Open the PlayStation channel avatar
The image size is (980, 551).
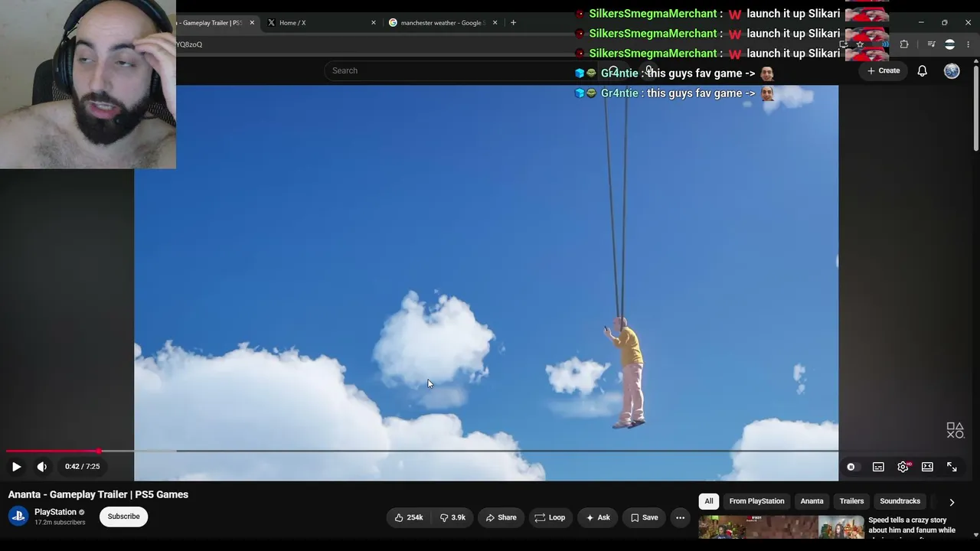coord(18,517)
